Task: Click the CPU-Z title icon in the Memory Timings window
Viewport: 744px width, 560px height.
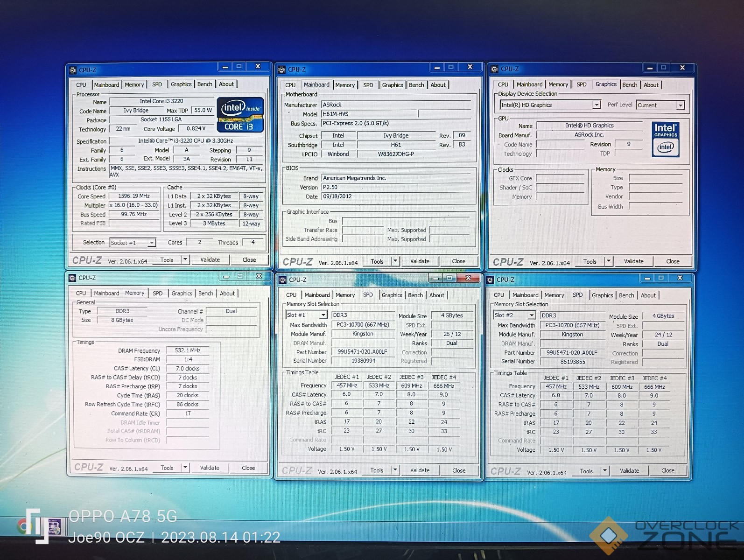Action: pyautogui.click(x=72, y=278)
